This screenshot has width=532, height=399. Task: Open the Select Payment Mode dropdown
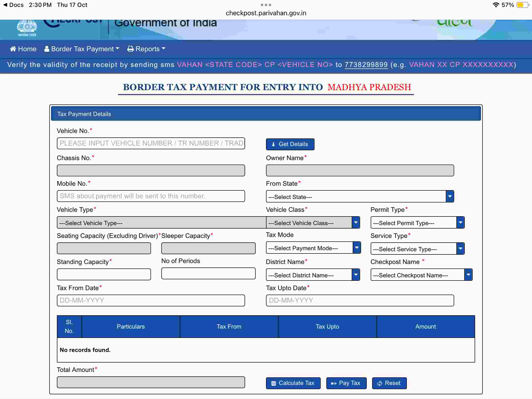click(313, 248)
